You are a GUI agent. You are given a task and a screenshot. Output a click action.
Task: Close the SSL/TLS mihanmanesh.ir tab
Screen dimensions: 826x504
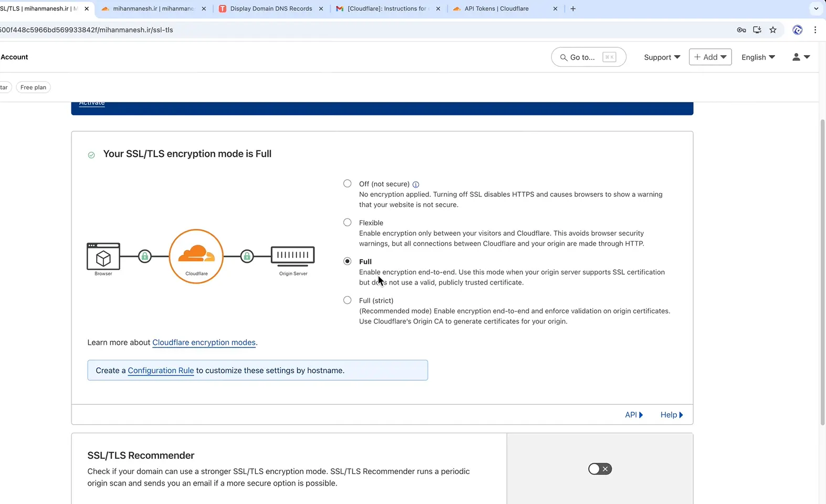(x=87, y=8)
